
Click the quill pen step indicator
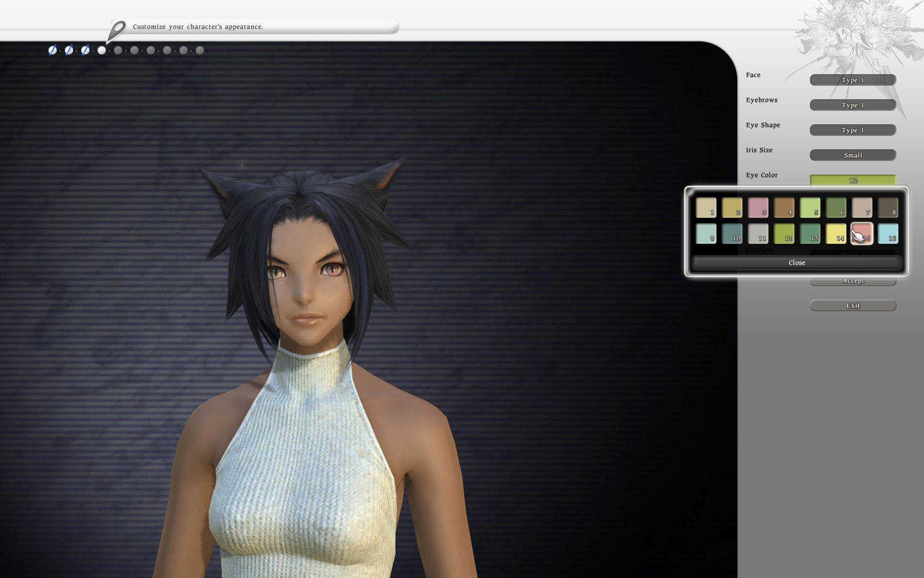(116, 32)
